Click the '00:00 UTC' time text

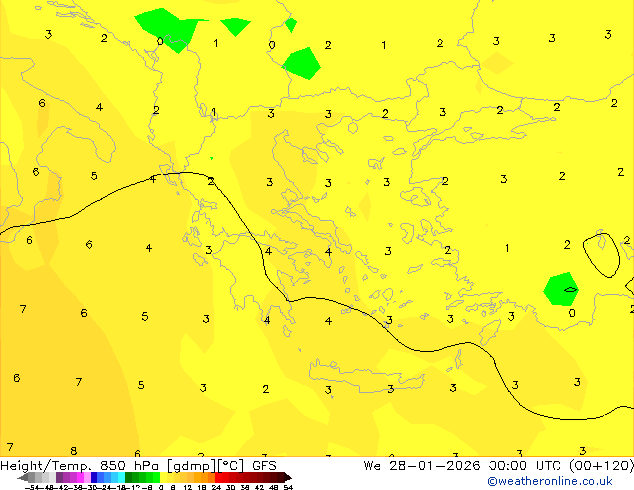(x=525, y=466)
